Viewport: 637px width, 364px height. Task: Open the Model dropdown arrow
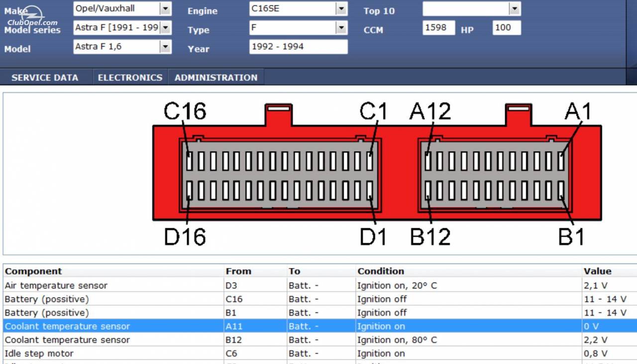166,46
